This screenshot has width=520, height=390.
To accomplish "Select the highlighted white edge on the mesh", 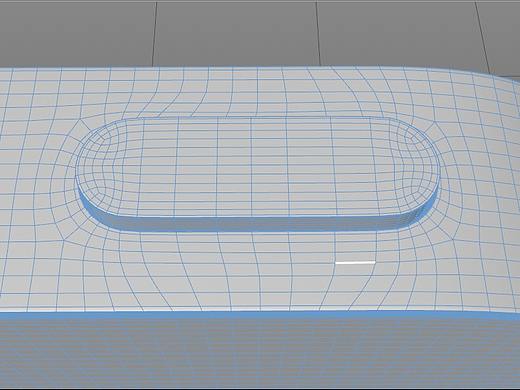I will coord(355,263).
